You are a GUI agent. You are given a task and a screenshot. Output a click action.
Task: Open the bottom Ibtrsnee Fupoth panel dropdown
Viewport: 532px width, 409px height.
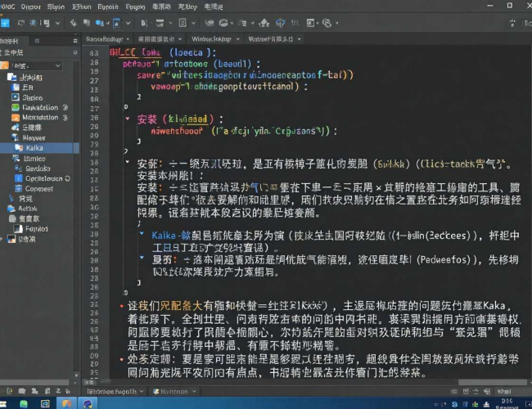click(142, 391)
